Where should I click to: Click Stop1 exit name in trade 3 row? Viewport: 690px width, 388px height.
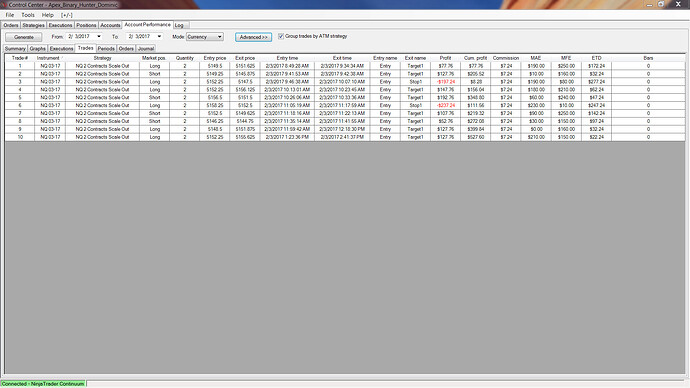pos(415,82)
